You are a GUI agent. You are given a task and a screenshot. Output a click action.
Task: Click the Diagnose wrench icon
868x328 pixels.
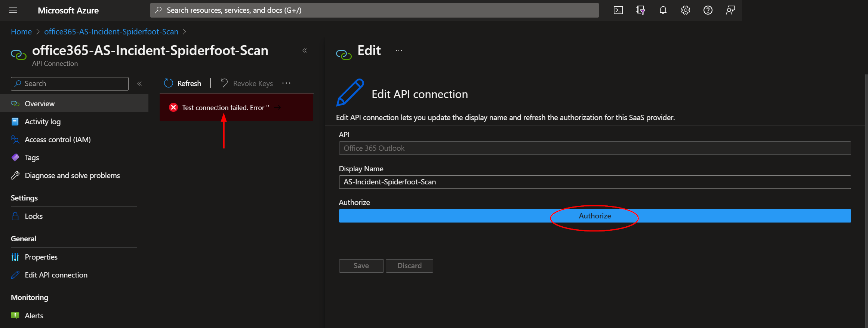[15, 175]
